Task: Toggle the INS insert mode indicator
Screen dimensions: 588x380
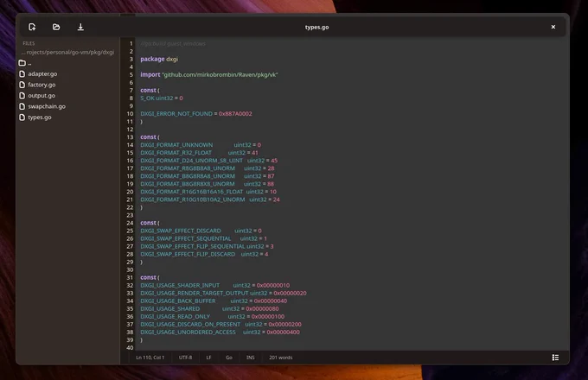Action: (250, 358)
